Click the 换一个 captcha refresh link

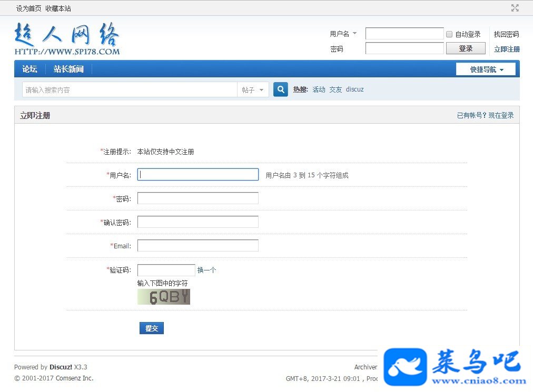coord(206,270)
